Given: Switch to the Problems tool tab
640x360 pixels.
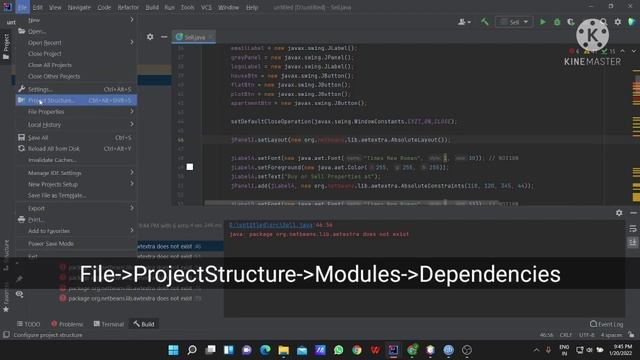Looking at the screenshot, I should coord(67,324).
